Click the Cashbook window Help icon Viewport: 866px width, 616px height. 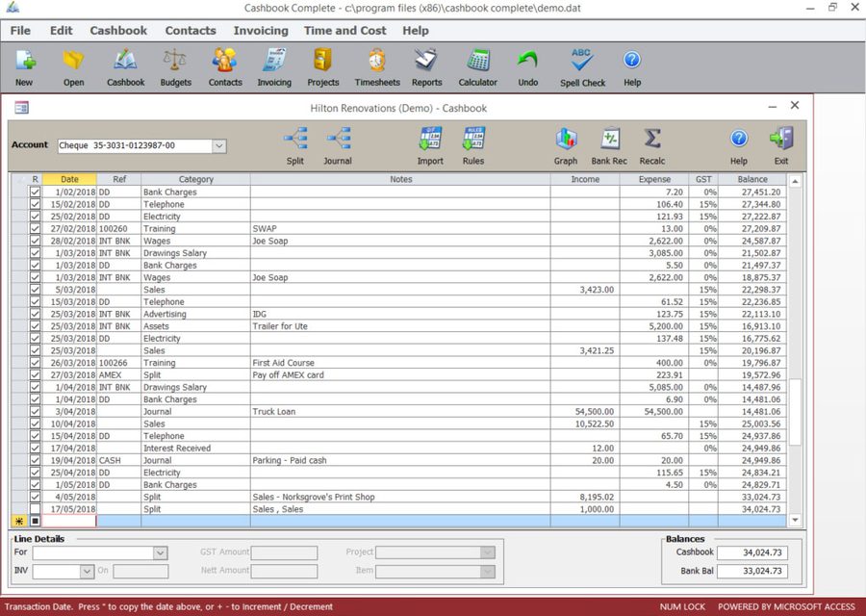[739, 138]
